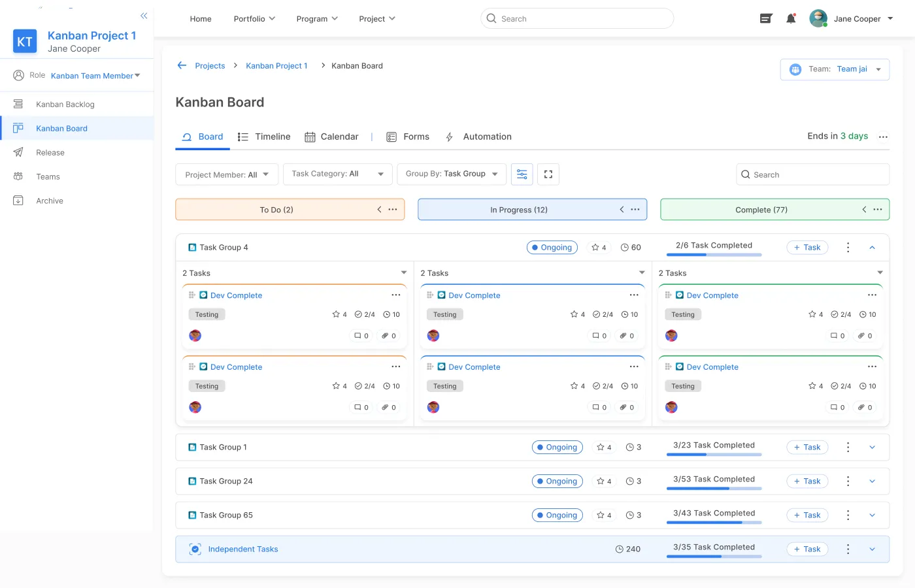Screen dimensions: 915x588
Task: Open kebab menu for Task Group 24
Action: click(x=848, y=482)
